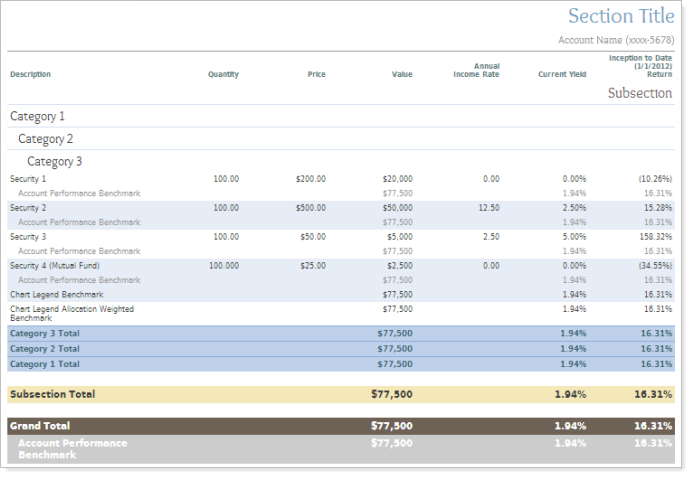Click the Current Yield column header
The height and width of the screenshot is (477, 691).
coord(562,75)
